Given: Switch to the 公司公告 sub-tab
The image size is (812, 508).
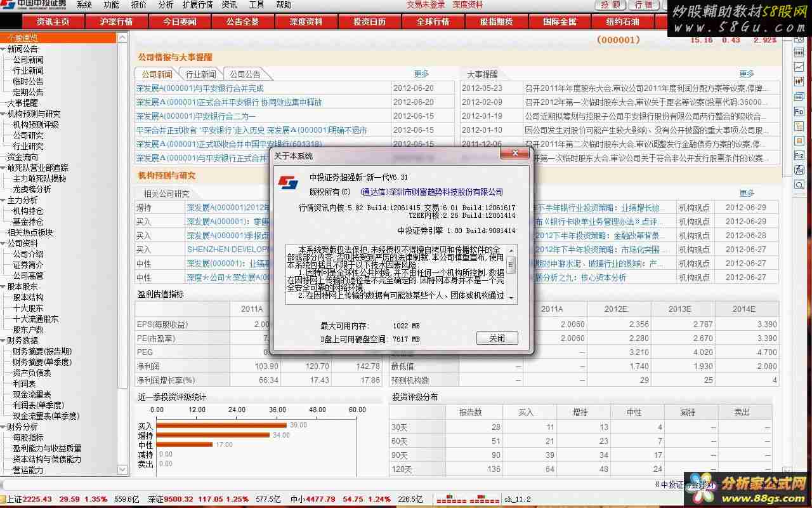Looking at the screenshot, I should [245, 74].
